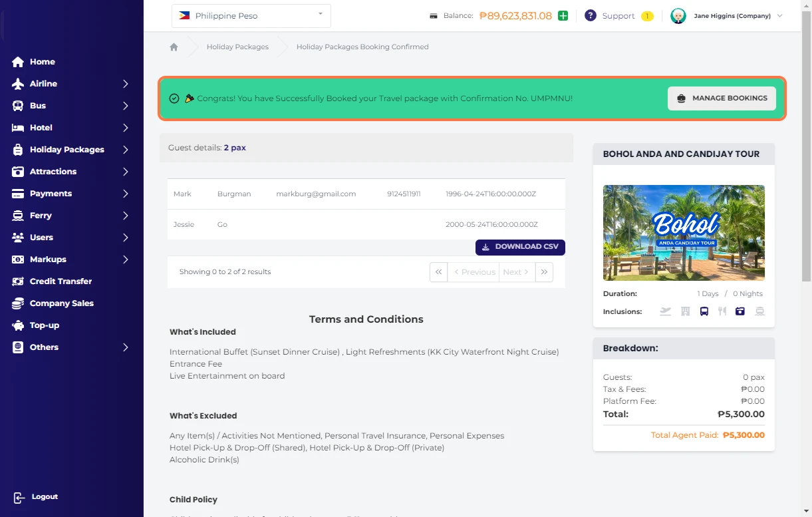Click the Support question mark icon

pos(590,16)
